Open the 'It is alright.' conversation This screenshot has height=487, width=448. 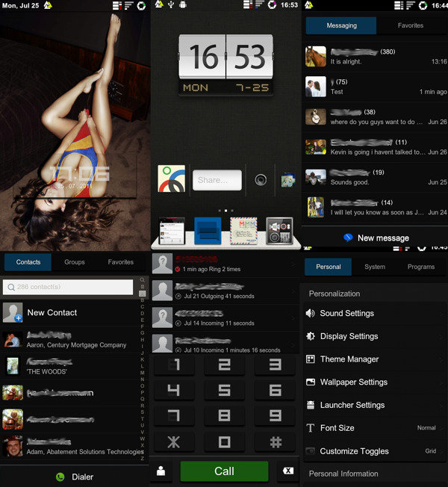(x=375, y=57)
